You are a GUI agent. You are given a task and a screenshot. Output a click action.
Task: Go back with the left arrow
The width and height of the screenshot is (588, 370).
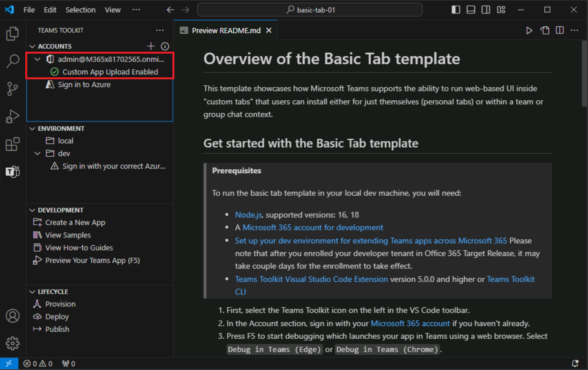coord(171,10)
